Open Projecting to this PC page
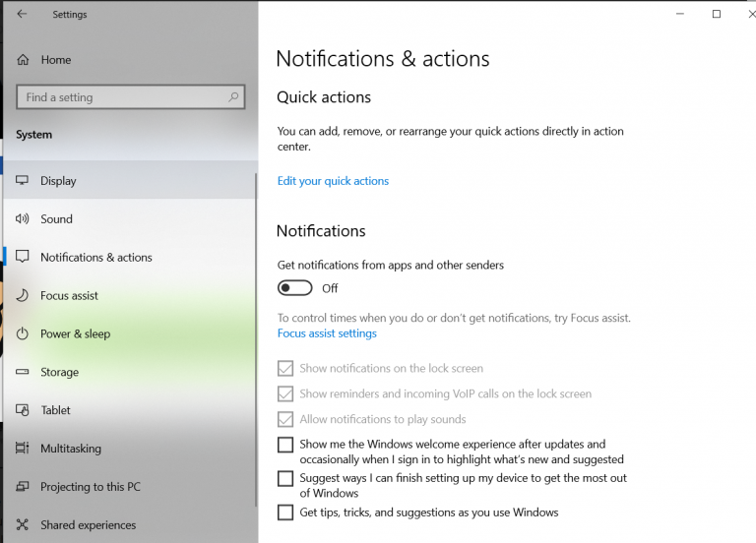The image size is (756, 543). pyautogui.click(x=129, y=487)
